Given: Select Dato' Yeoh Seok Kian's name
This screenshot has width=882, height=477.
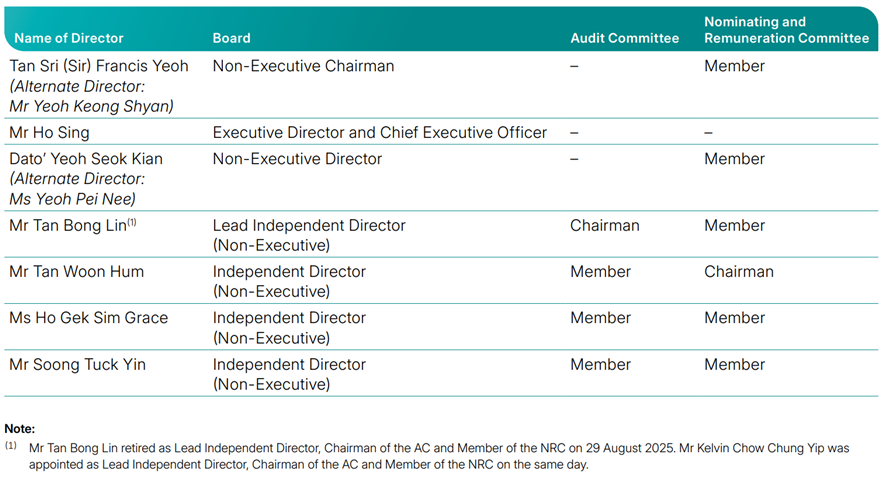Looking at the screenshot, I should point(86,159).
